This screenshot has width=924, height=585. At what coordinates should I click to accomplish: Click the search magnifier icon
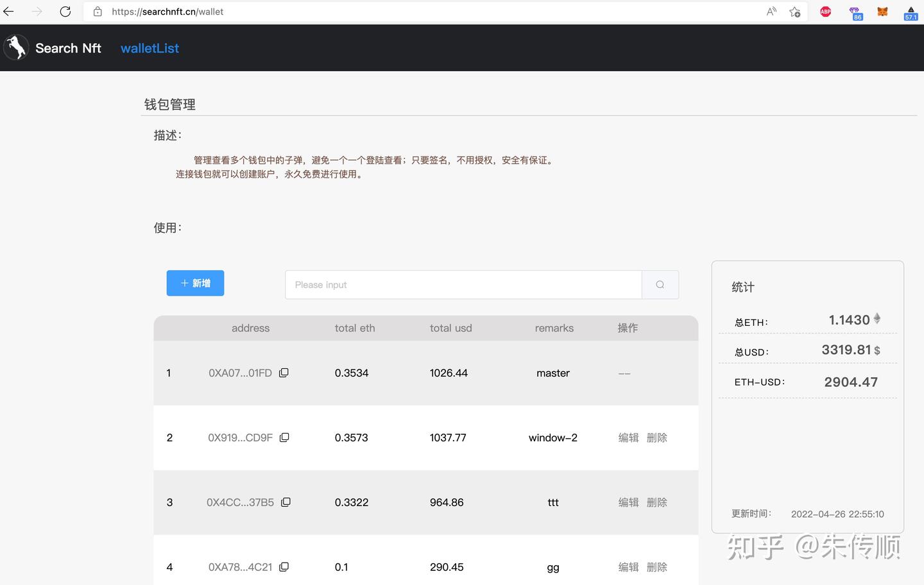click(x=660, y=284)
